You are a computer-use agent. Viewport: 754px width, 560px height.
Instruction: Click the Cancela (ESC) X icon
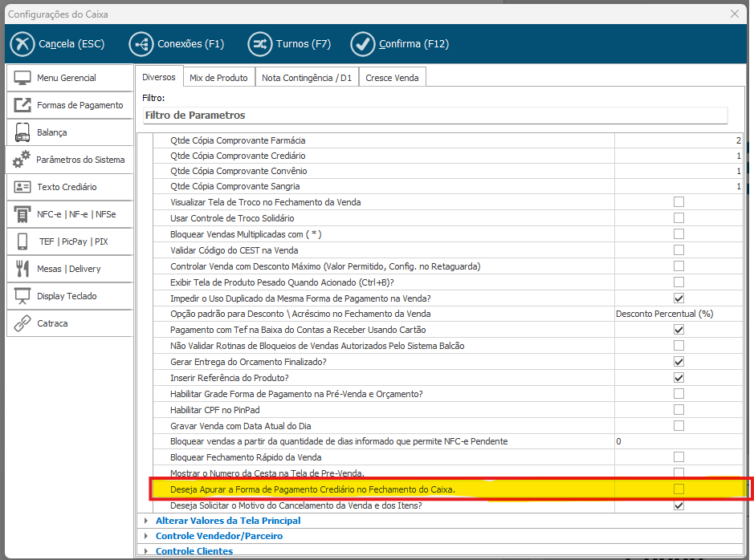(24, 43)
